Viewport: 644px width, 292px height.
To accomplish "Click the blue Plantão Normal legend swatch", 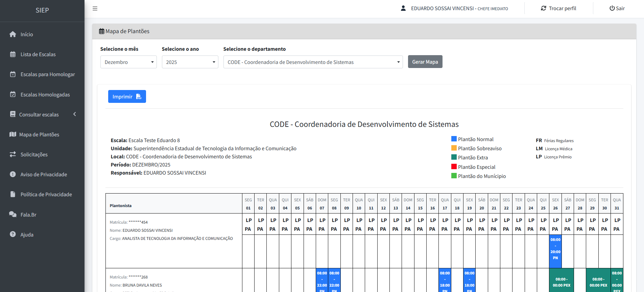I will (454, 139).
